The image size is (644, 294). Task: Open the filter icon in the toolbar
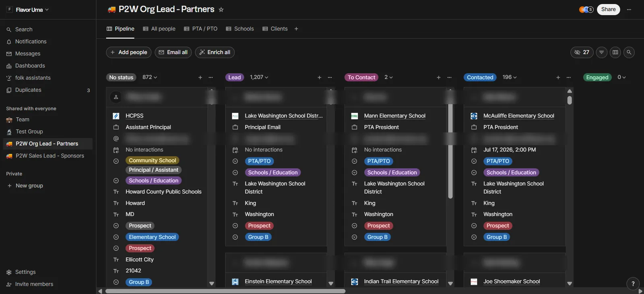coord(602,52)
